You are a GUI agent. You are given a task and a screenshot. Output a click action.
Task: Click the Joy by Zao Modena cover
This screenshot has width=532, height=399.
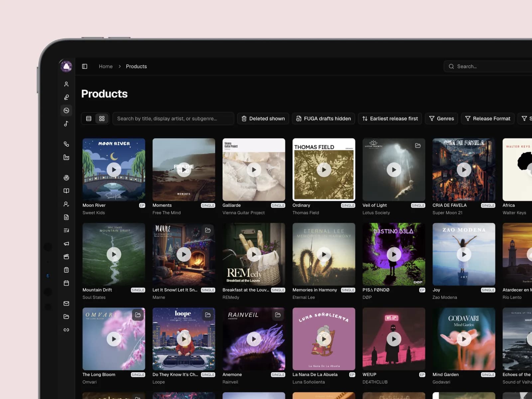tap(464, 254)
